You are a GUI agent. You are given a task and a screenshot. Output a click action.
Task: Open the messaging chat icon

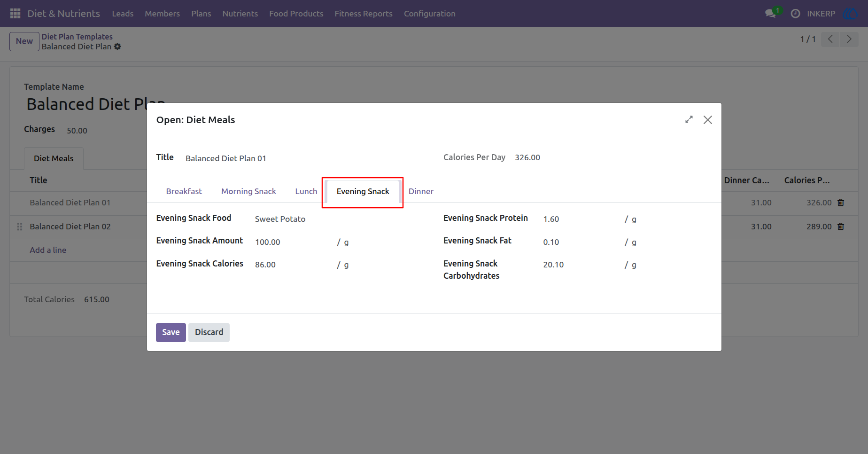[770, 14]
